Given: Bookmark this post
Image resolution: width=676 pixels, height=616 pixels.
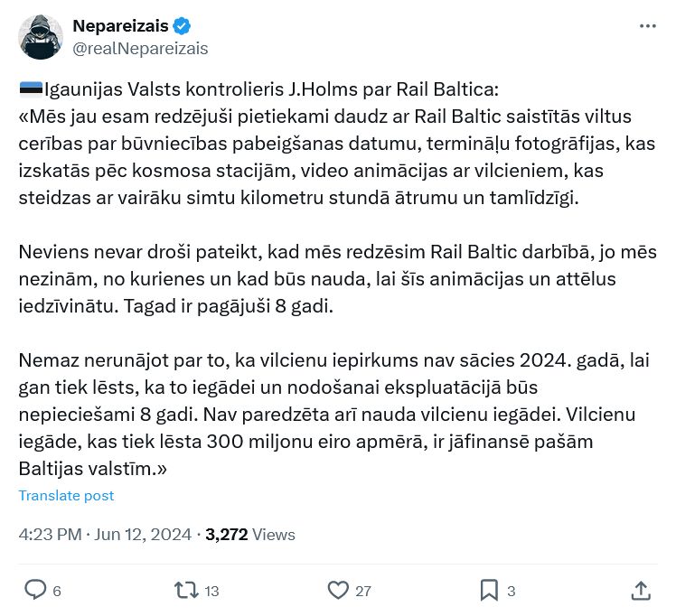Looking at the screenshot, I should pyautogui.click(x=489, y=590).
